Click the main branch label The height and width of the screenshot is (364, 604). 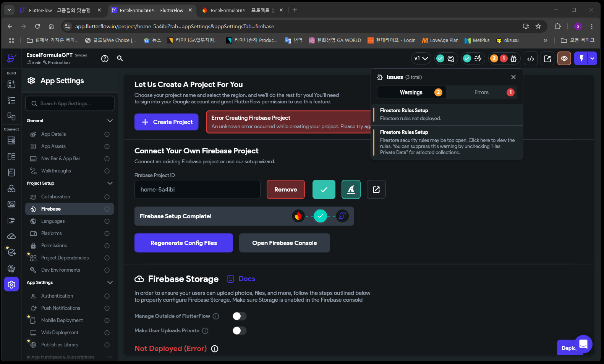point(34,63)
